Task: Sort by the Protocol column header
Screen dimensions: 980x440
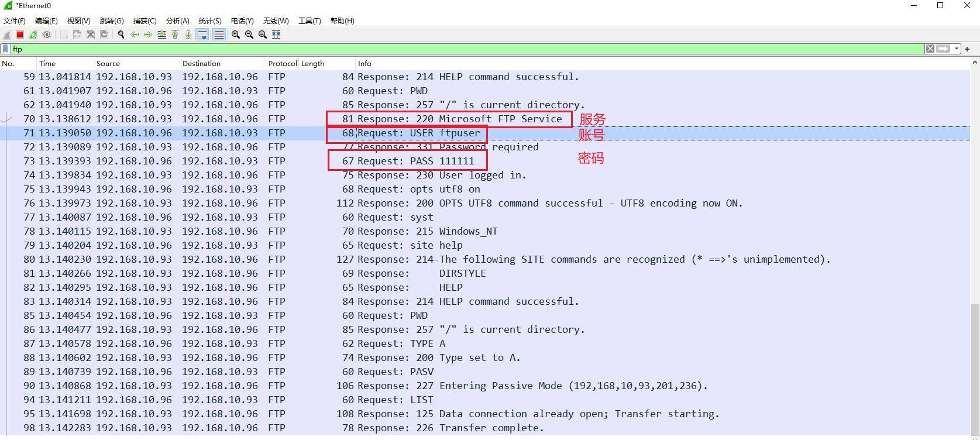Action: [x=283, y=63]
